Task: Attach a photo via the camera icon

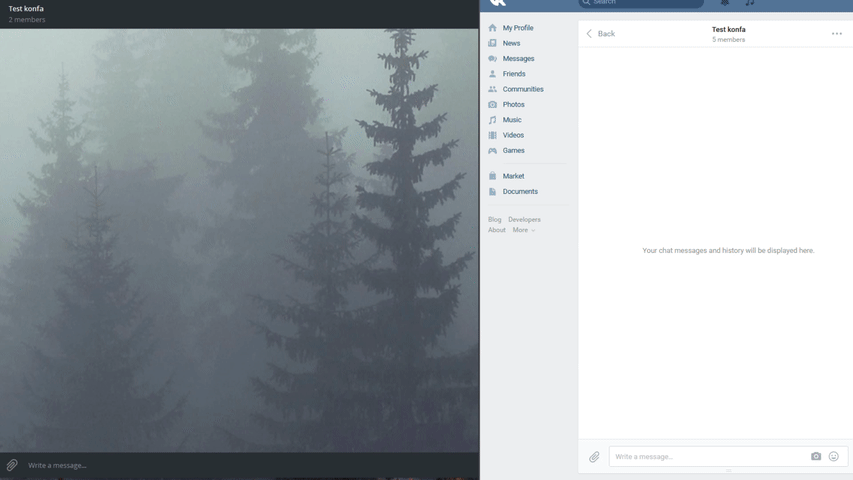Action: coord(816,457)
